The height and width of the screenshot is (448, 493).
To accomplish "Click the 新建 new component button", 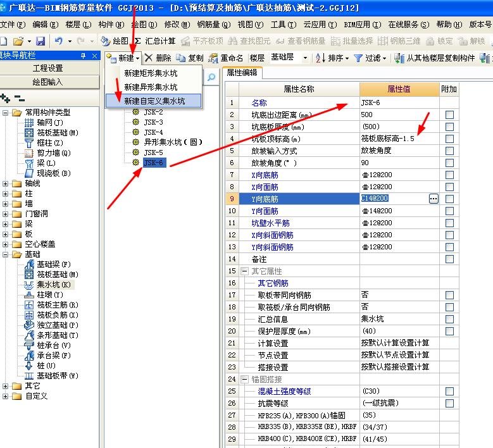I will [x=123, y=58].
